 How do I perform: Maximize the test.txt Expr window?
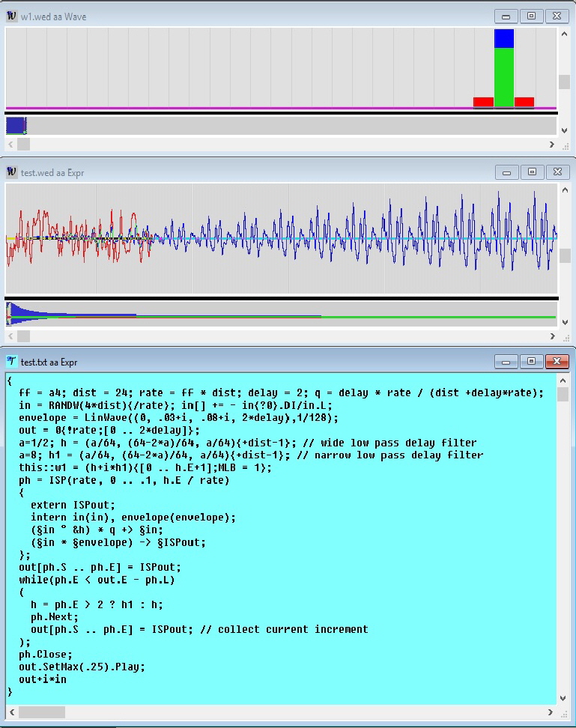(x=531, y=362)
